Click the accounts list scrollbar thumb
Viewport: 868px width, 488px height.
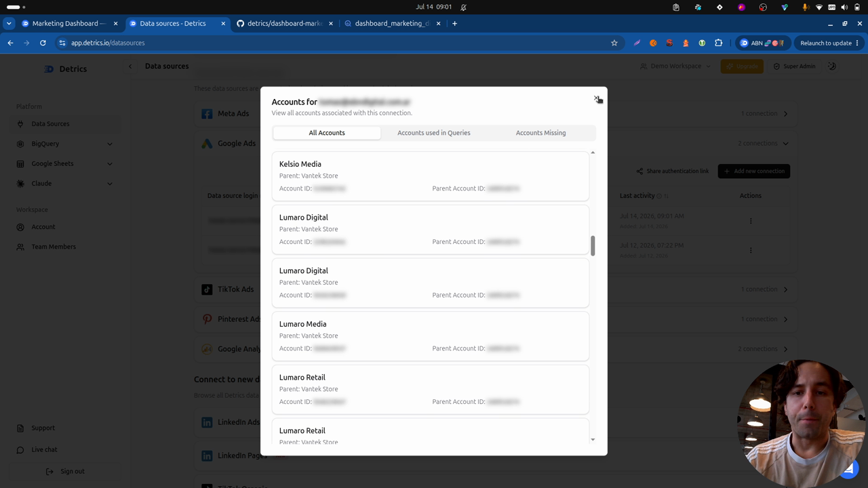coord(593,246)
